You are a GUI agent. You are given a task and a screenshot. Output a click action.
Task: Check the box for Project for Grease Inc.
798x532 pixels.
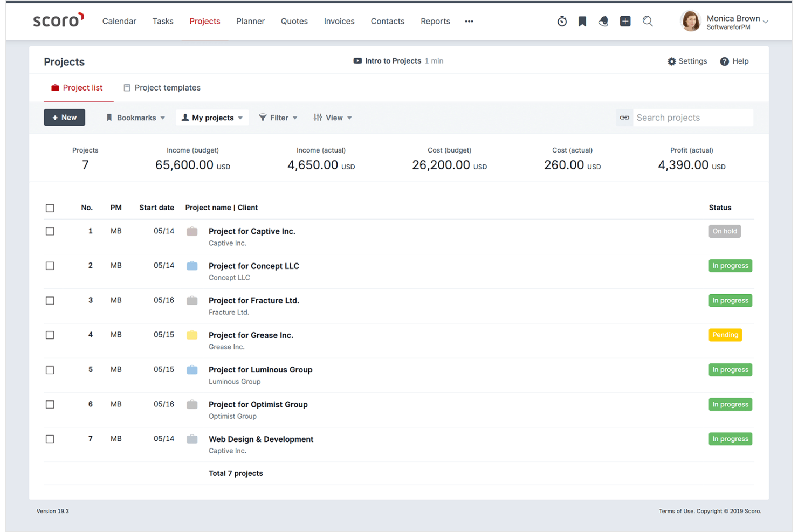pos(50,335)
